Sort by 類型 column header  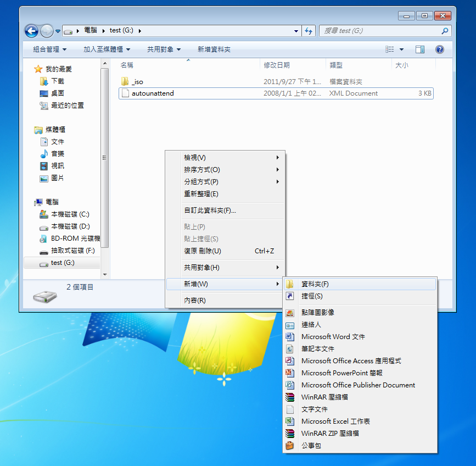pyautogui.click(x=336, y=65)
